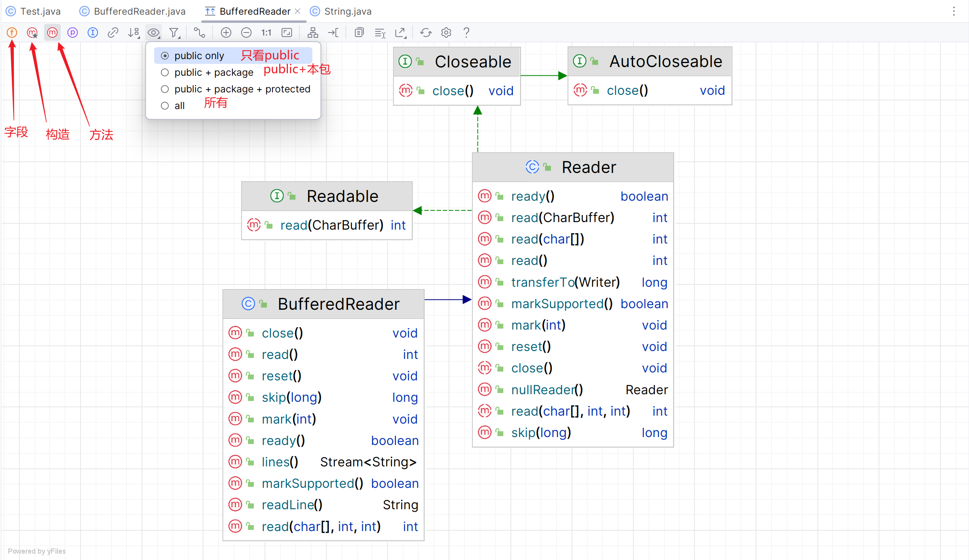Select the AutoCloseable interface node header
Viewport: 969px width, 560px height.
(650, 61)
